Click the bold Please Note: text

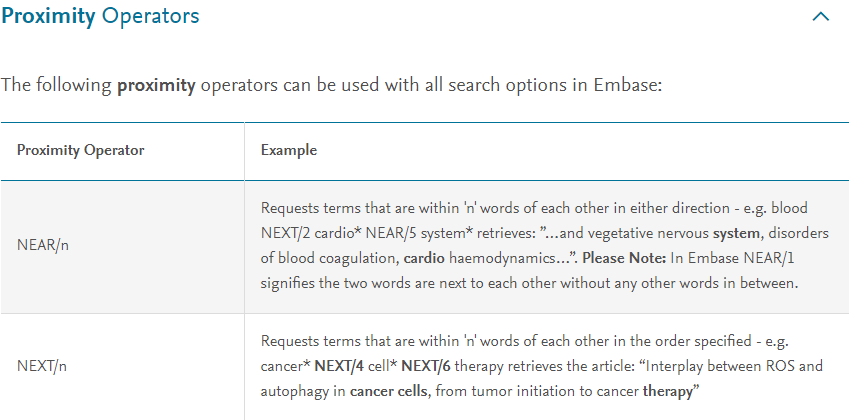[x=624, y=258]
